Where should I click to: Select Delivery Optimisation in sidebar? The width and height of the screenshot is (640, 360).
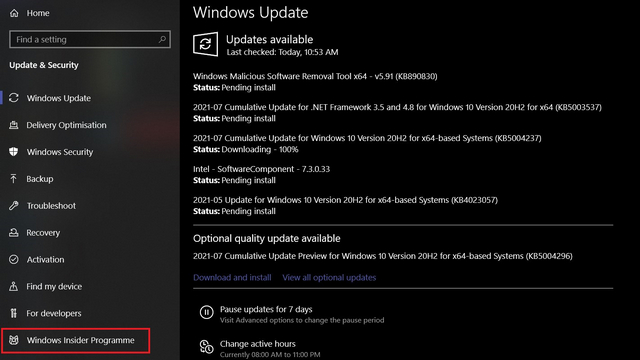[x=66, y=125]
